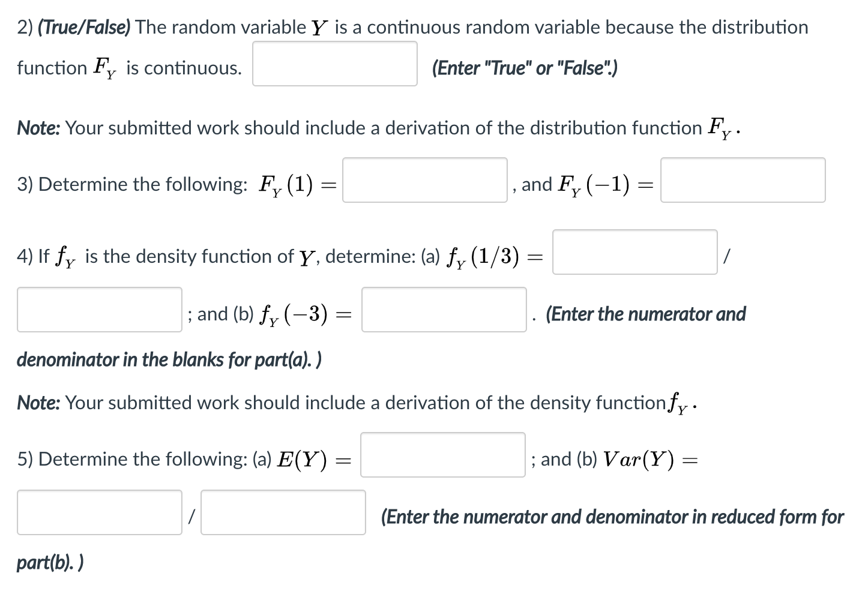Click the input box for E(Y)
This screenshot has height=600, width=868.
pos(442,456)
